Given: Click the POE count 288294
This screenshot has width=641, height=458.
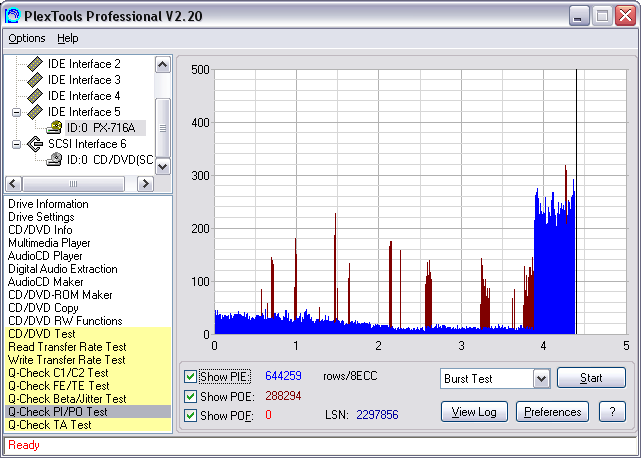Looking at the screenshot, I should (x=283, y=396).
